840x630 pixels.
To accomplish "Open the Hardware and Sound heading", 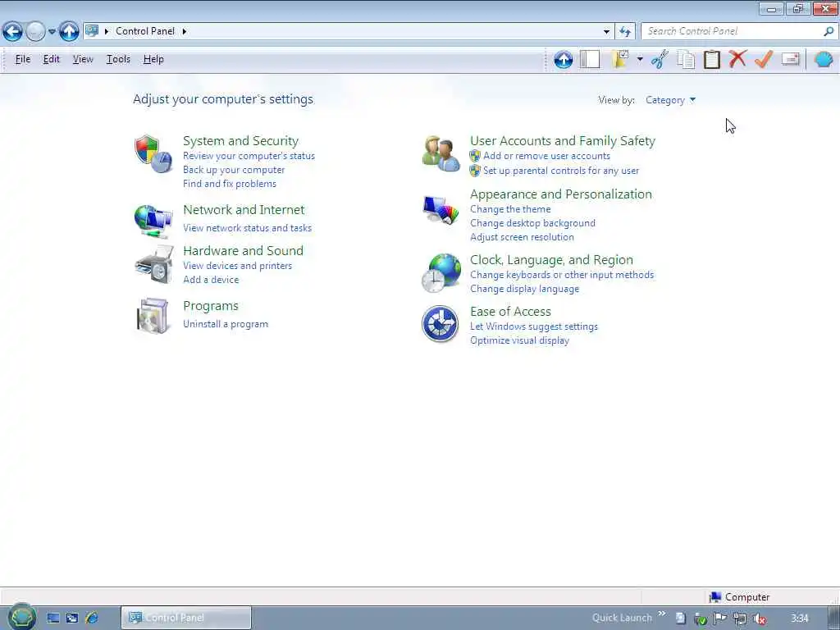I will [243, 251].
